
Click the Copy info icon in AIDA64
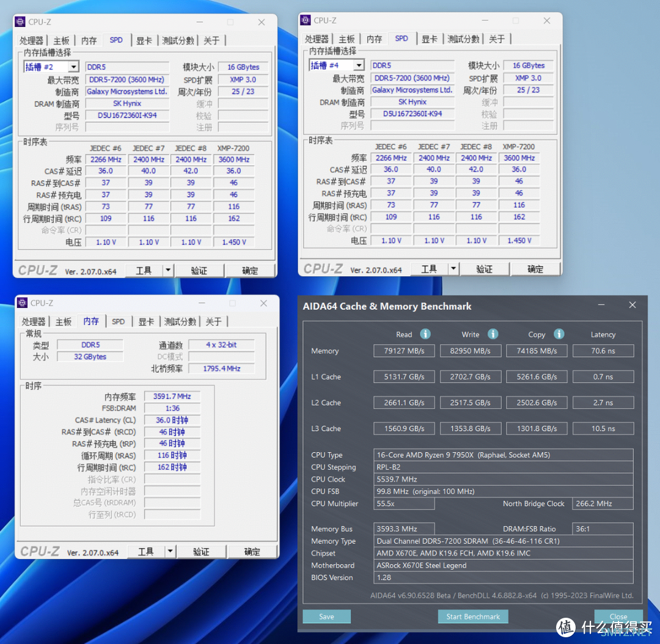pyautogui.click(x=559, y=334)
